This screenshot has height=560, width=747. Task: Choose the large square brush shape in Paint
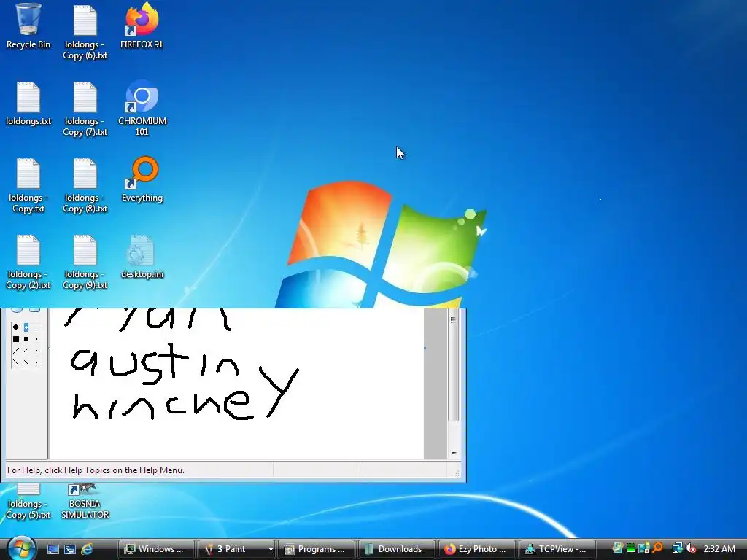(16, 339)
